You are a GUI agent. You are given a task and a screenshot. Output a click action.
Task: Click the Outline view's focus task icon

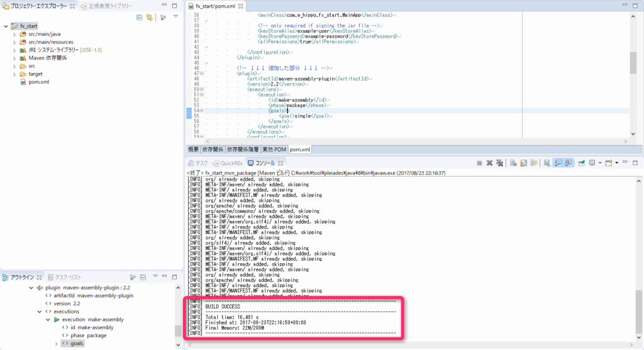pyautogui.click(x=133, y=277)
